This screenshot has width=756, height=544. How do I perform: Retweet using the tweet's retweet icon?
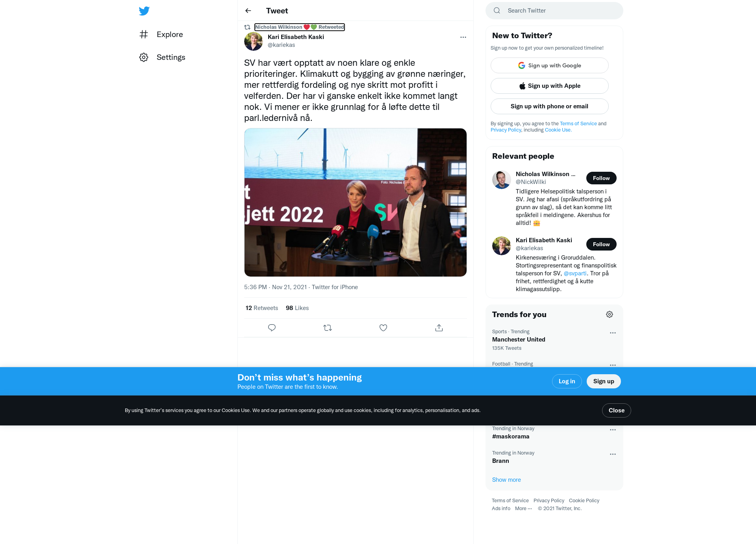(328, 328)
